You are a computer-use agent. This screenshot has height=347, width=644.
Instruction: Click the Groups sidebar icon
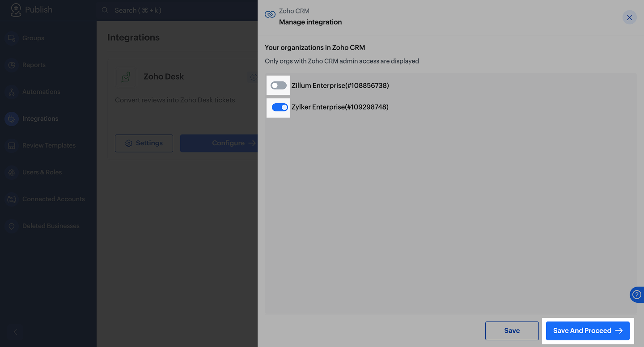click(x=12, y=38)
